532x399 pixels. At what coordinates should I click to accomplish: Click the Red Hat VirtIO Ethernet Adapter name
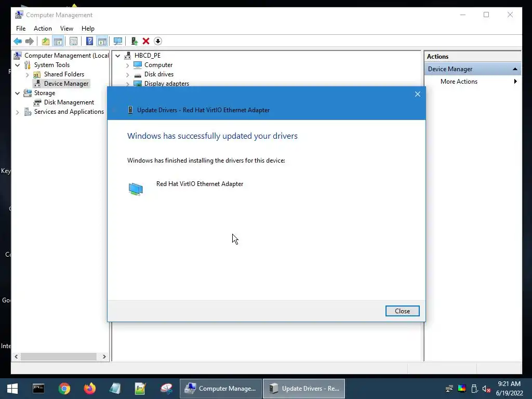pos(199,184)
